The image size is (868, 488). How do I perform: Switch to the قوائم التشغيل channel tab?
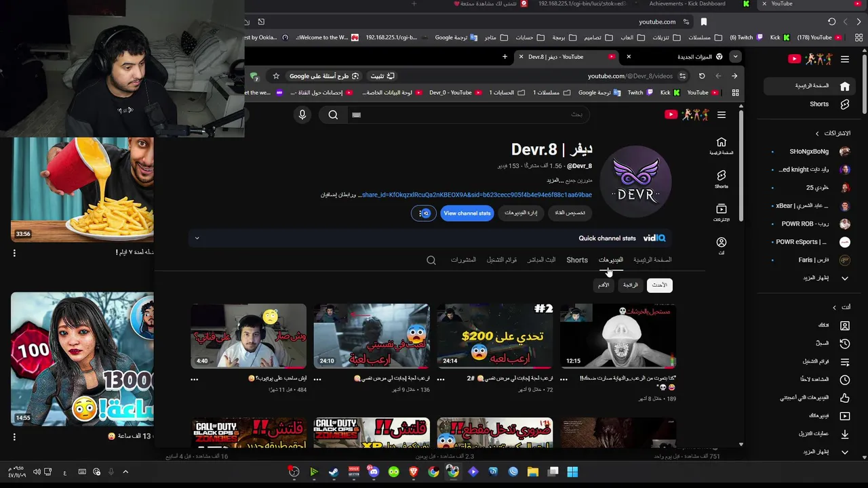[502, 260]
